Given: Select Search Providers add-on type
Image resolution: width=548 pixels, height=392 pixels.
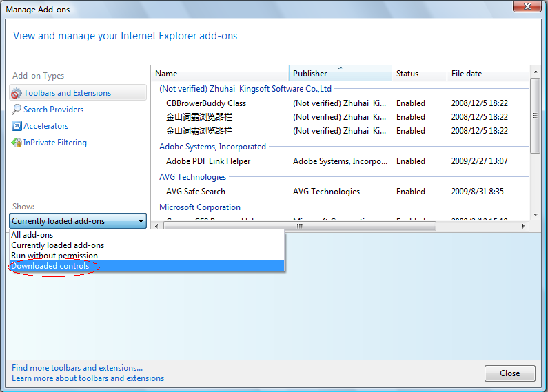Looking at the screenshot, I should (54, 110).
